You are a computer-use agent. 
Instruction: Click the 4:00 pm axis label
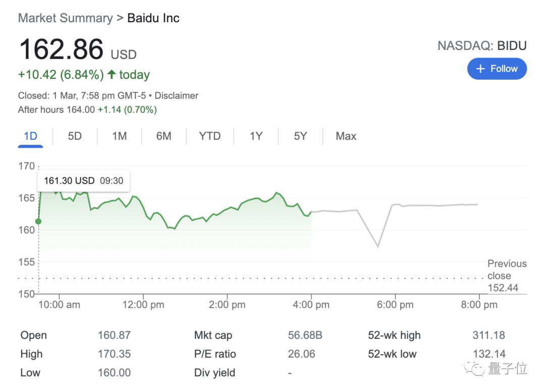tap(311, 305)
